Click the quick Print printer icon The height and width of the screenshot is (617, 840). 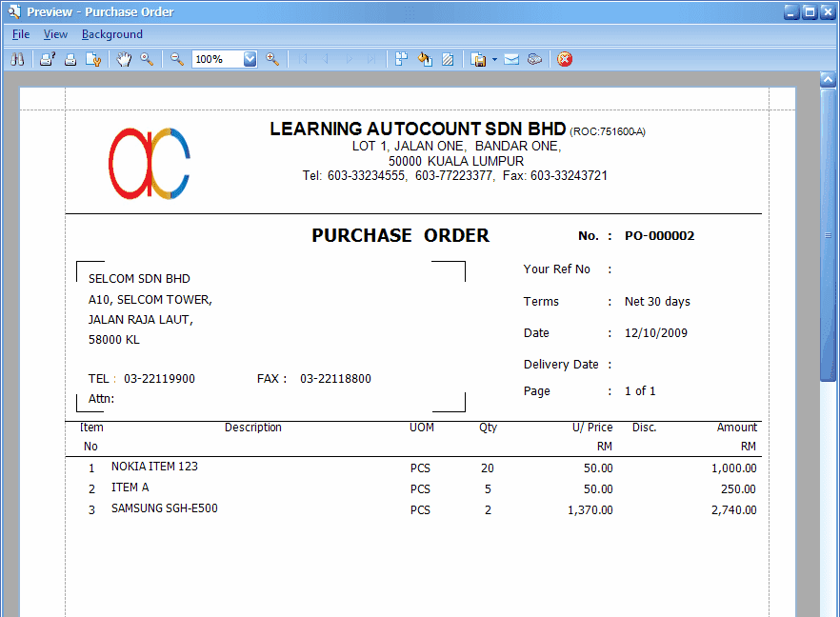click(70, 59)
